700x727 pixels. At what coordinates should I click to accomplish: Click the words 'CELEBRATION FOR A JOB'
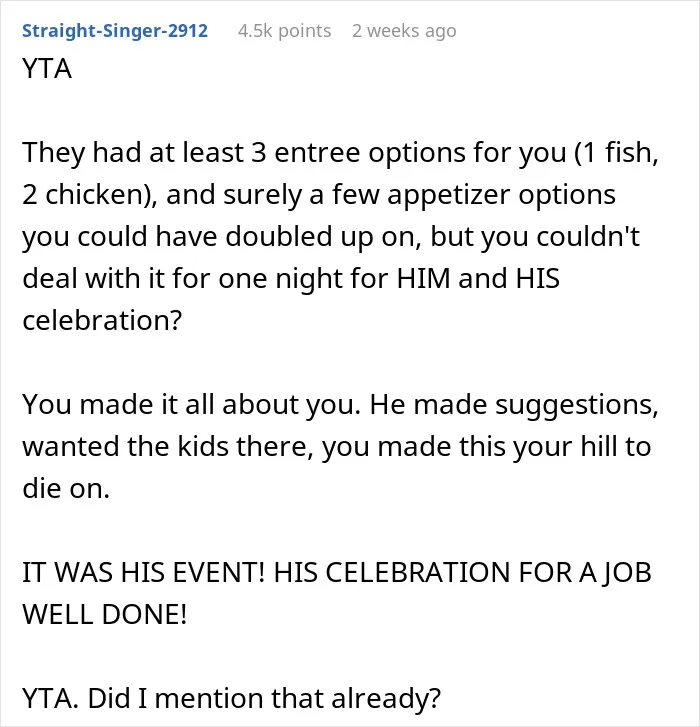click(462, 573)
